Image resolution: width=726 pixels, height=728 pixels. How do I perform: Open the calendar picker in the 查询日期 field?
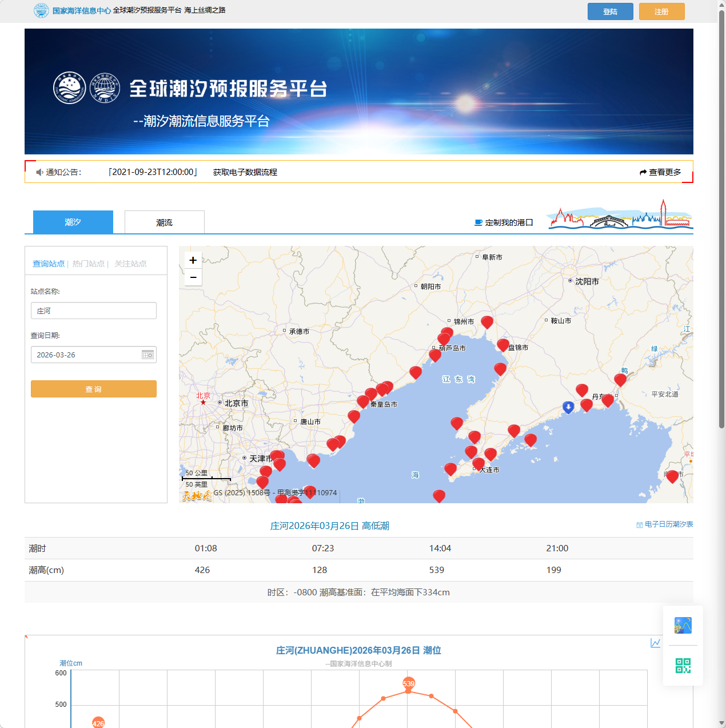pyautogui.click(x=147, y=355)
